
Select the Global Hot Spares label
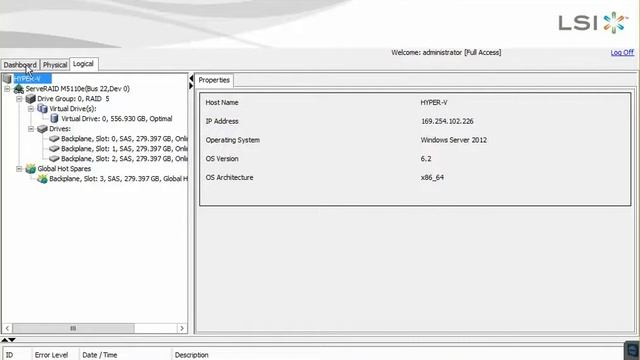pos(64,169)
